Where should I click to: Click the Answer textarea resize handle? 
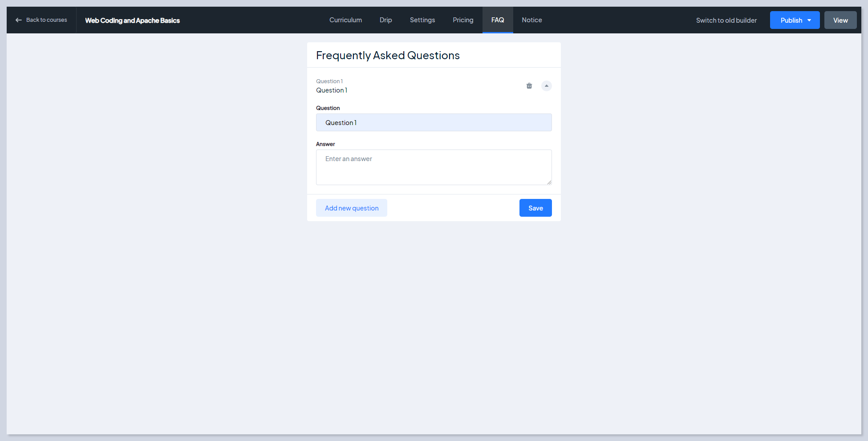click(x=549, y=182)
